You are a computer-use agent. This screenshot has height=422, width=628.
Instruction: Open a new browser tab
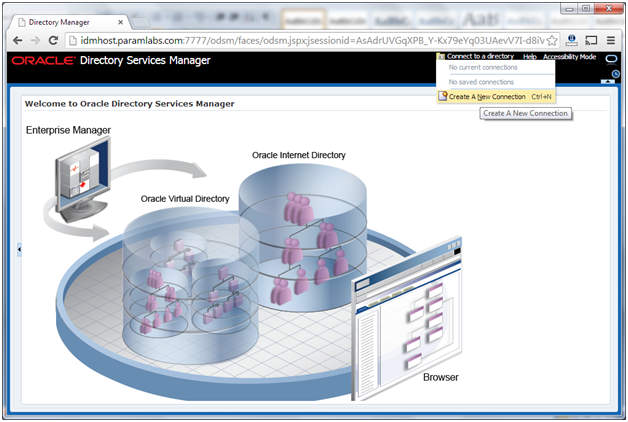[139, 23]
